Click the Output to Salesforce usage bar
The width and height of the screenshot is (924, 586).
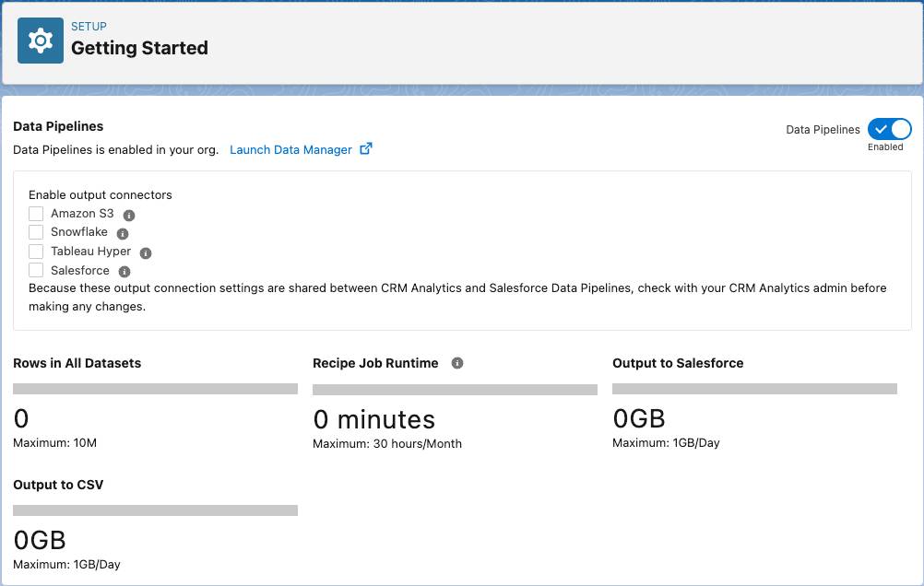(x=755, y=389)
